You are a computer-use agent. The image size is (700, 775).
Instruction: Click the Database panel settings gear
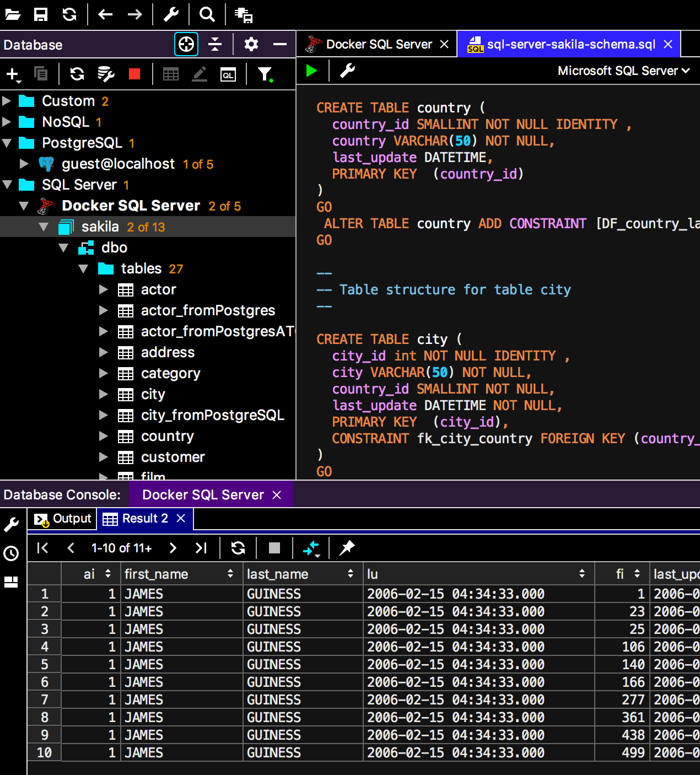[x=251, y=44]
